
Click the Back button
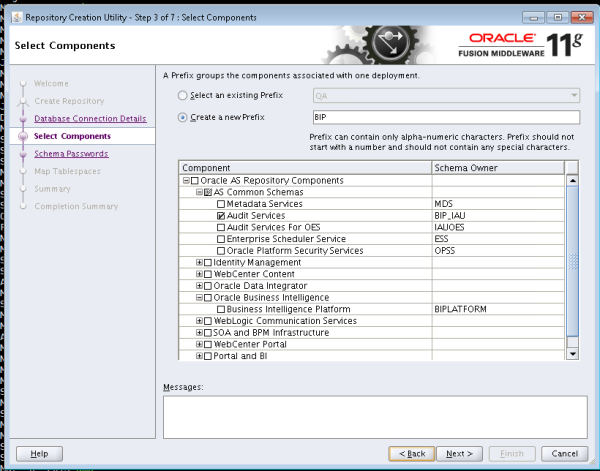(x=412, y=454)
